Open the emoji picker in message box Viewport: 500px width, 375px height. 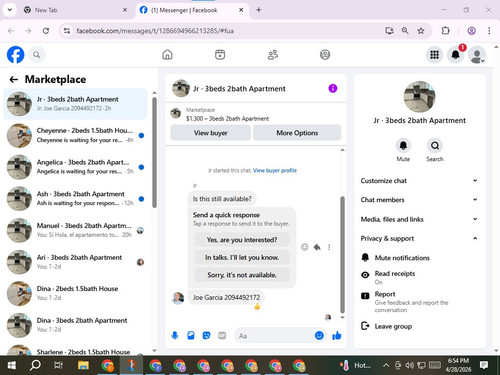(319, 335)
